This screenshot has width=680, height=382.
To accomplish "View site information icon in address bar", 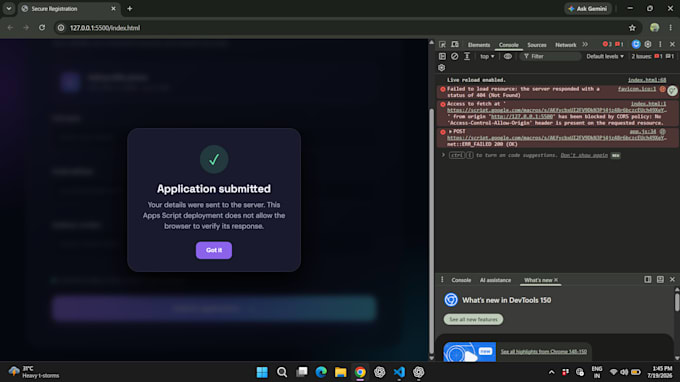I will point(61,28).
